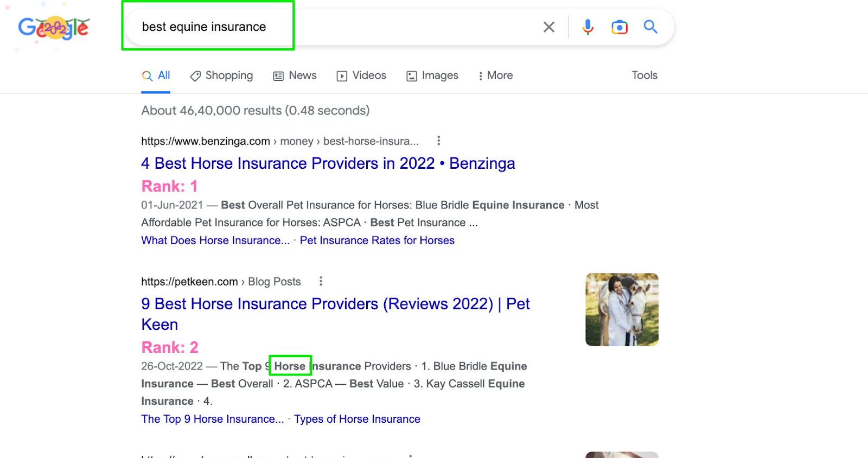Viewport: 868px width, 458px height.
Task: Click the About 46,40,000 results text
Action: point(256,111)
